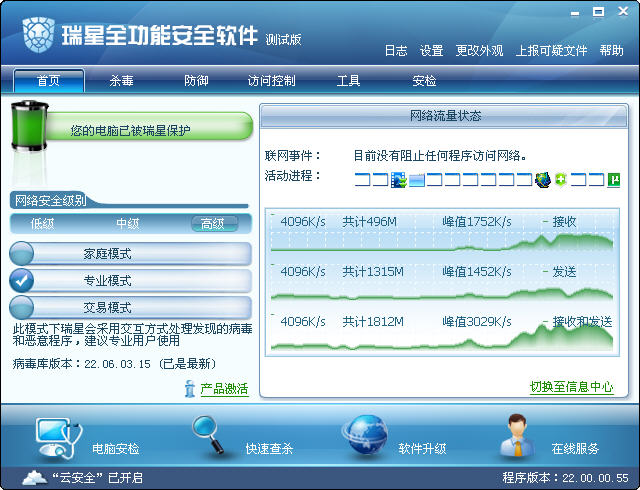Click the 接收 traffic graph

pos(442,231)
